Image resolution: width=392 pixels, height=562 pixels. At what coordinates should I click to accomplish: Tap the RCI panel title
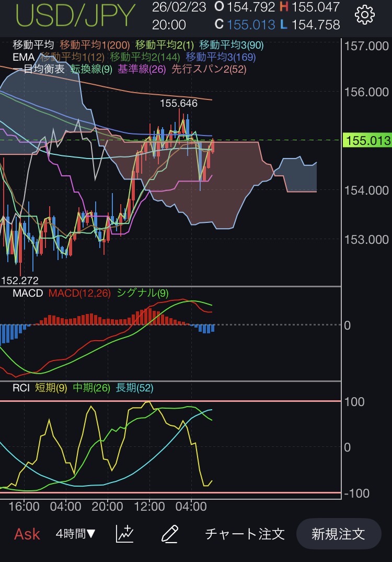(21, 388)
